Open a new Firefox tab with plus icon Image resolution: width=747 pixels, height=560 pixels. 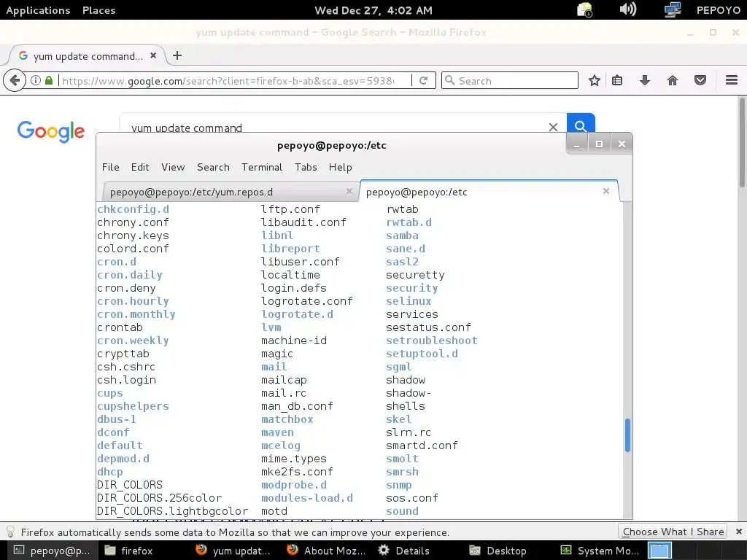[177, 55]
